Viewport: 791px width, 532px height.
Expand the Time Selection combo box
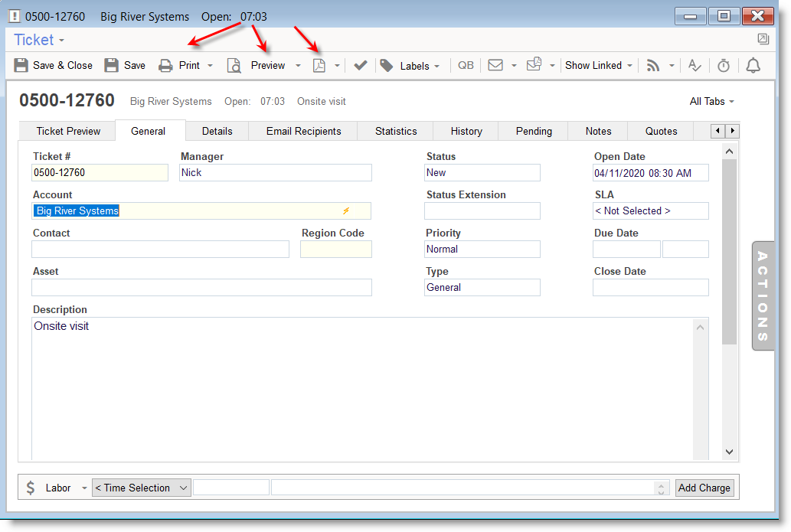coord(141,488)
